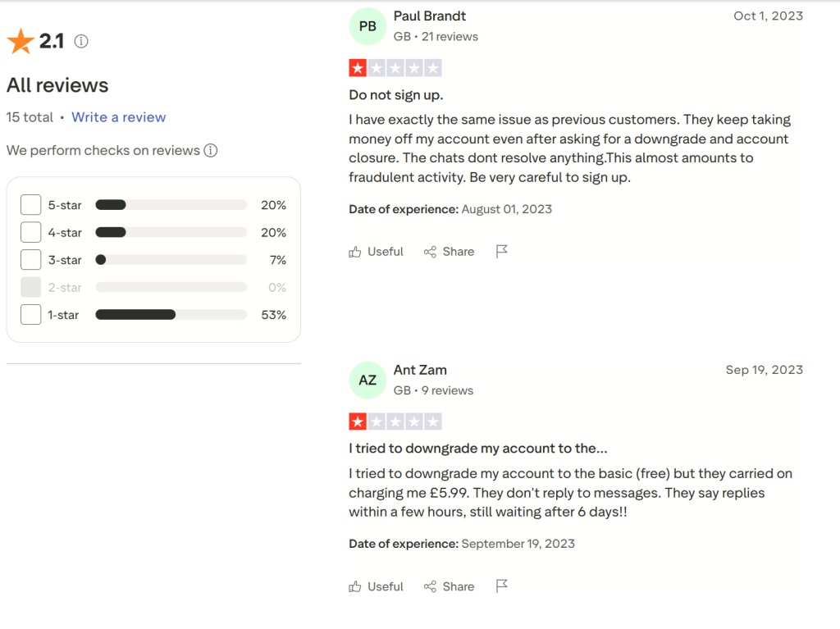This screenshot has width=840, height=629.
Task: Check the 3-star filter checkbox
Action: point(31,260)
